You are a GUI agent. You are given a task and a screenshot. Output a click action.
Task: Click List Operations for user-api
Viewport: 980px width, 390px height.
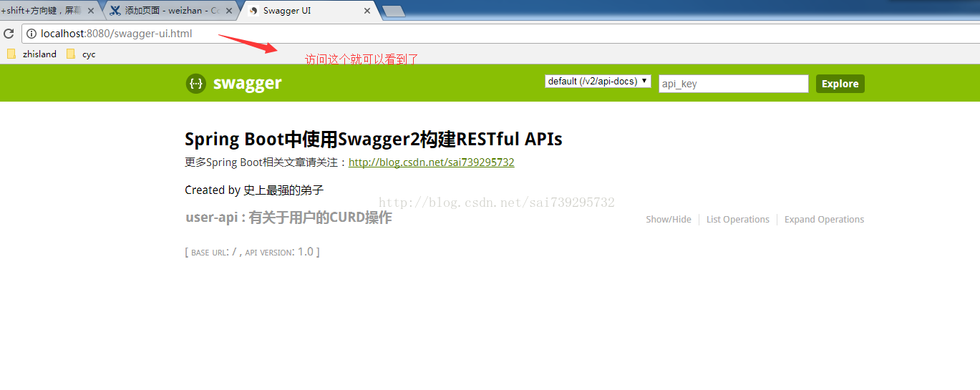click(x=738, y=220)
